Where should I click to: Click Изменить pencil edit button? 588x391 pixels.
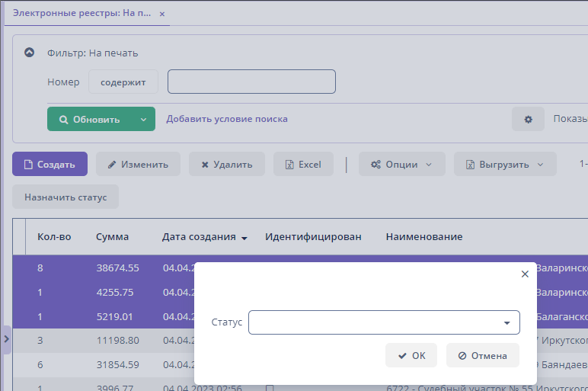[138, 165]
